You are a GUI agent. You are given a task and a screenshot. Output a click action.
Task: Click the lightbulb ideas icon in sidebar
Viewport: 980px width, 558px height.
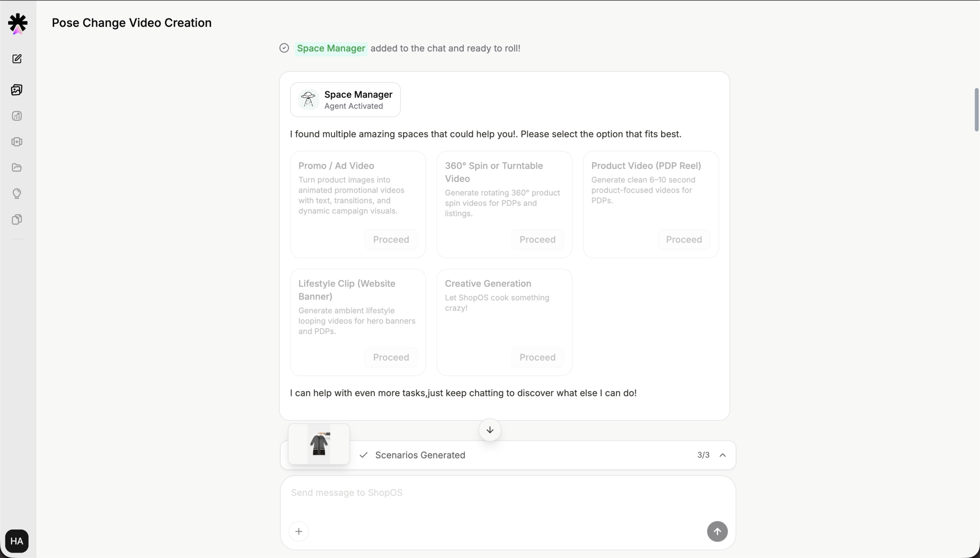pyautogui.click(x=16, y=194)
